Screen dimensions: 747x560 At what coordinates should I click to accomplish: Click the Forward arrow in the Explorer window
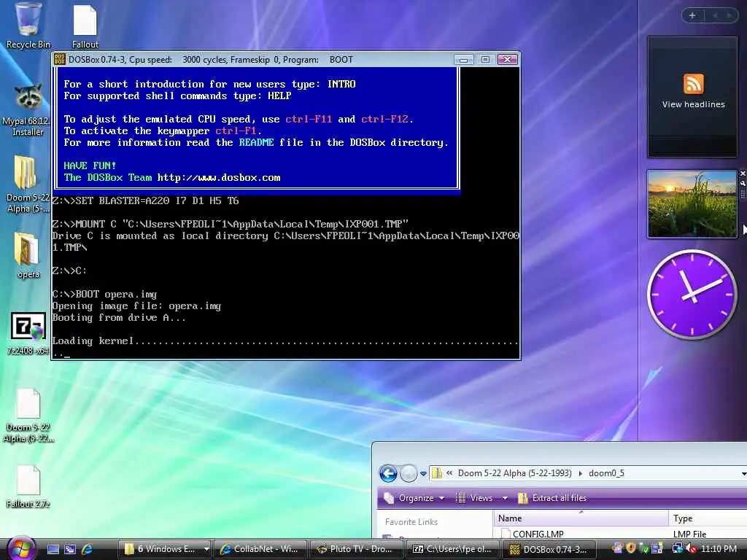[409, 473]
